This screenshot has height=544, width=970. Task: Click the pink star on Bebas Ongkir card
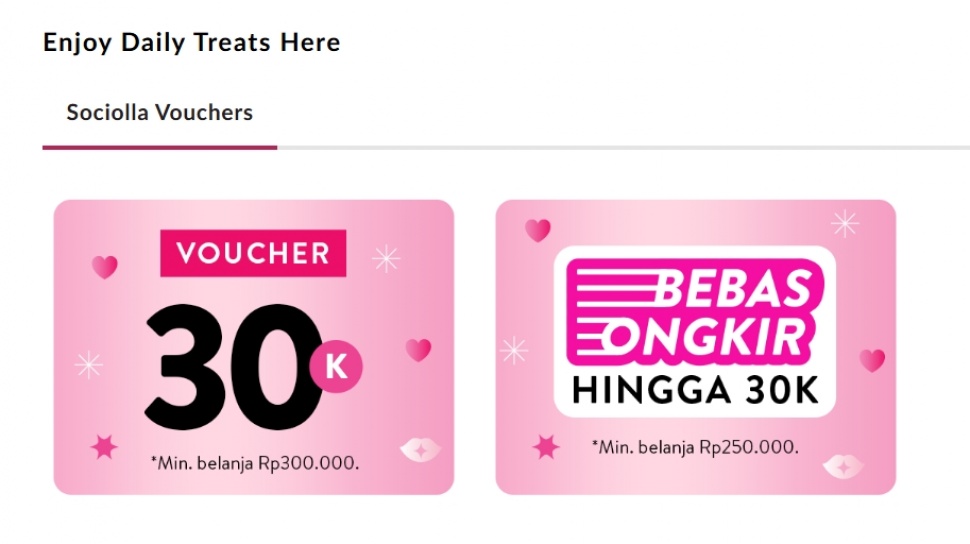click(x=546, y=447)
